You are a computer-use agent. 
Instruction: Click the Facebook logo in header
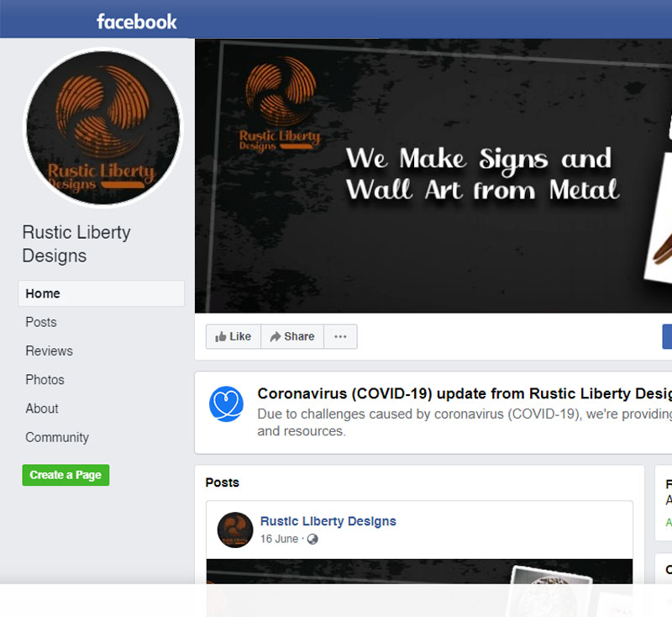136,21
